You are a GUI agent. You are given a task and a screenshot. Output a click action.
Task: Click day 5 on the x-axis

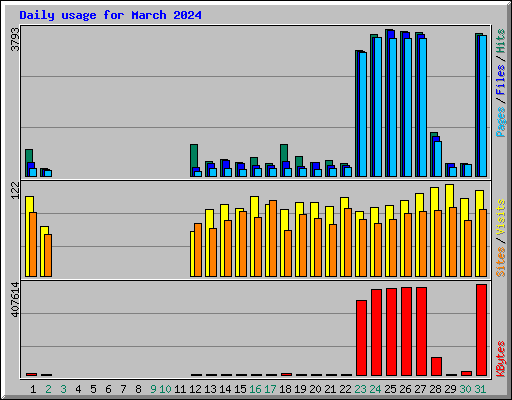click(93, 389)
